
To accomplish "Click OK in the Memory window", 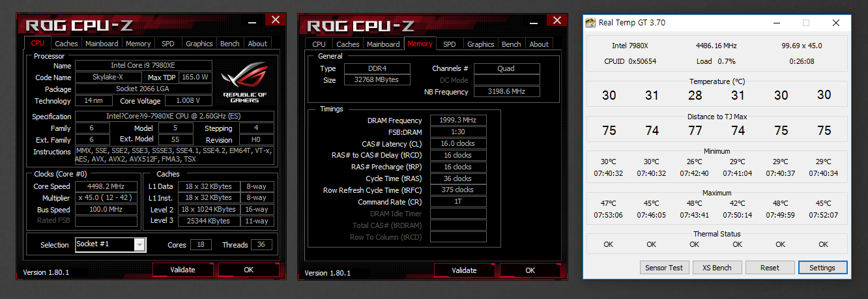I will pos(530,270).
